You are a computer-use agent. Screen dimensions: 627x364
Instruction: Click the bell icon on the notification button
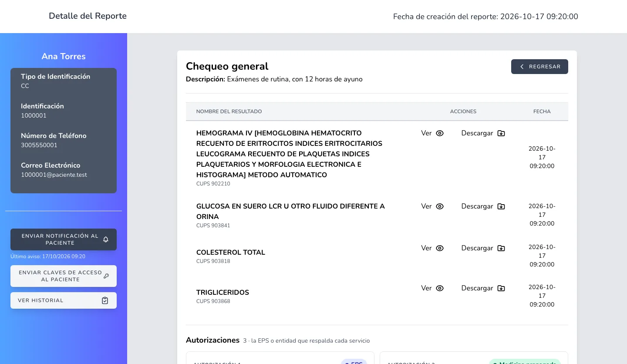106,239
